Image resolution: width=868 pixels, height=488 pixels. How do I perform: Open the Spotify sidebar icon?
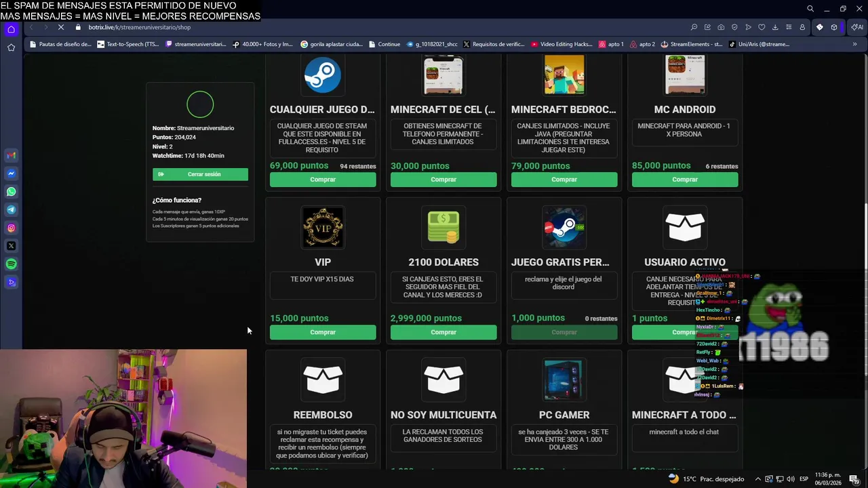point(11,264)
